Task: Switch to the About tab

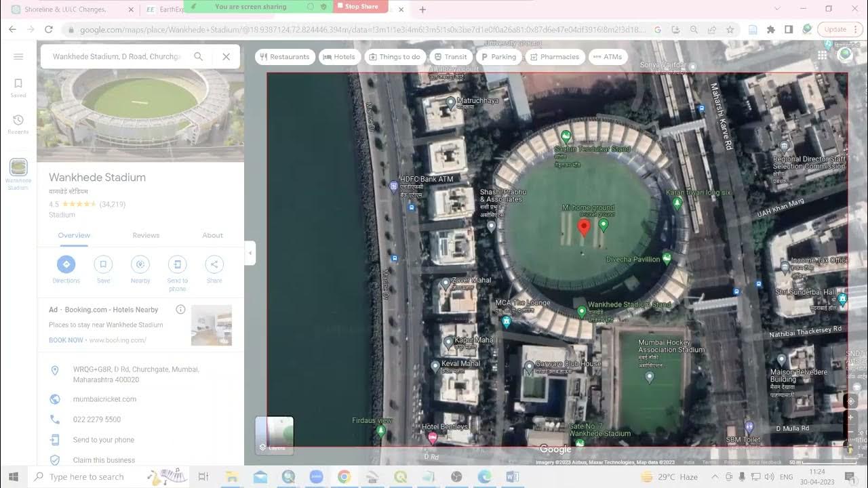Action: (212, 235)
